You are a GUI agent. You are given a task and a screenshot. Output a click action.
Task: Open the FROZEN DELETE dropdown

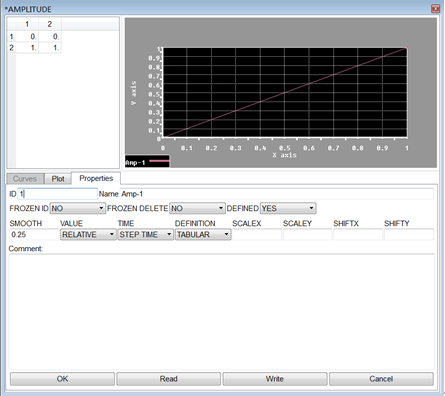point(197,208)
